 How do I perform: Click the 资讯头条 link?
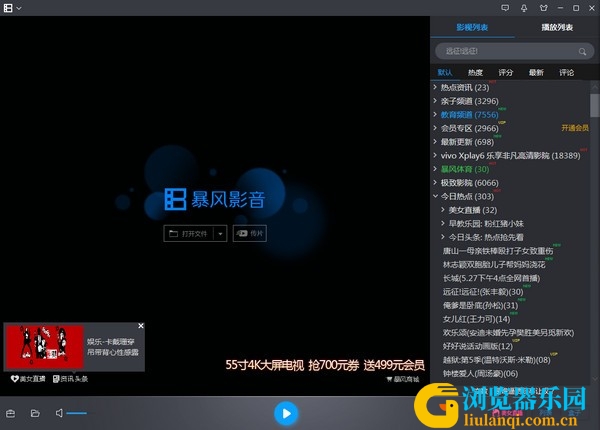pos(70,379)
